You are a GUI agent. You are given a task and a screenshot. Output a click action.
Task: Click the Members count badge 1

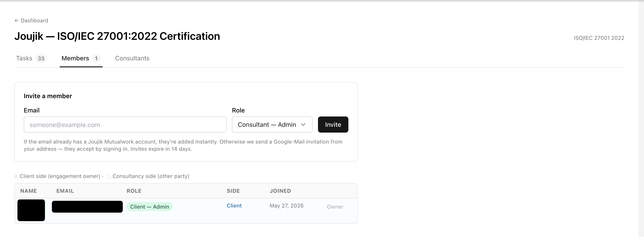pos(96,59)
